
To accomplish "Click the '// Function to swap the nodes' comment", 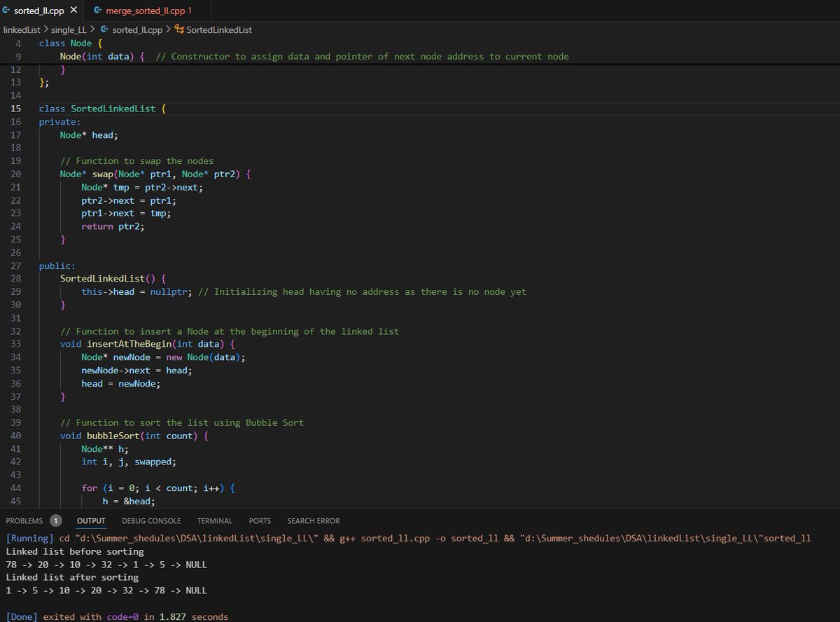I will pyautogui.click(x=136, y=160).
